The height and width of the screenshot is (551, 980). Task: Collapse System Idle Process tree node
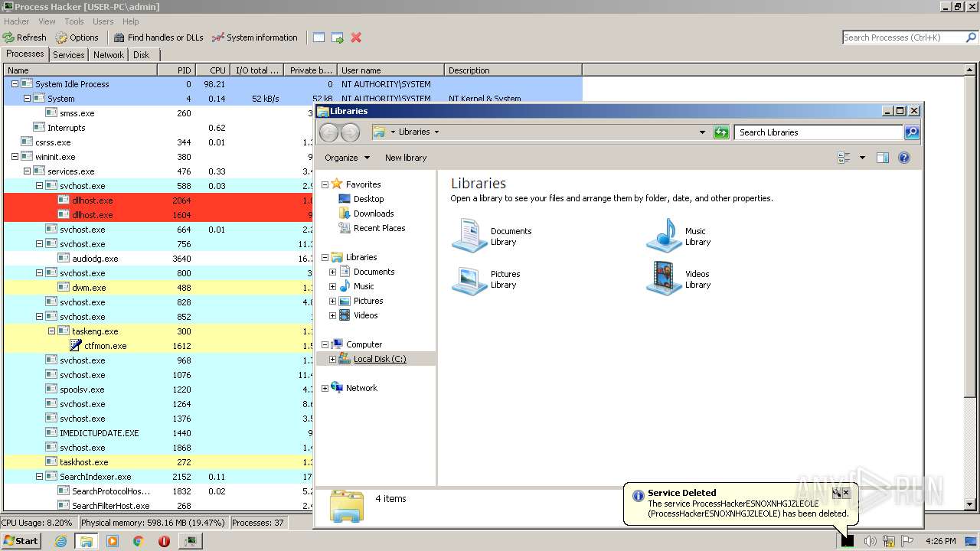click(15, 84)
